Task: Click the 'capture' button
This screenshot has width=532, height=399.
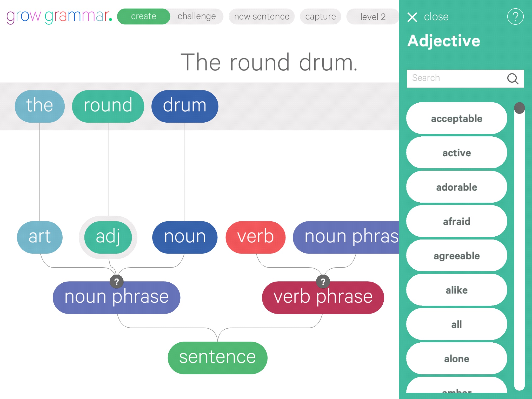Action: tap(321, 16)
